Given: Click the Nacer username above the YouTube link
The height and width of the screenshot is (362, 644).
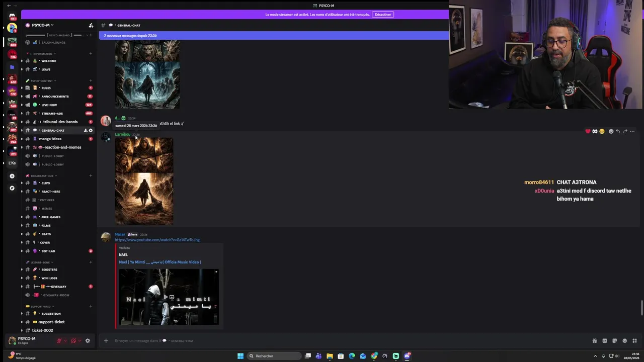Looking at the screenshot, I should pyautogui.click(x=120, y=234).
